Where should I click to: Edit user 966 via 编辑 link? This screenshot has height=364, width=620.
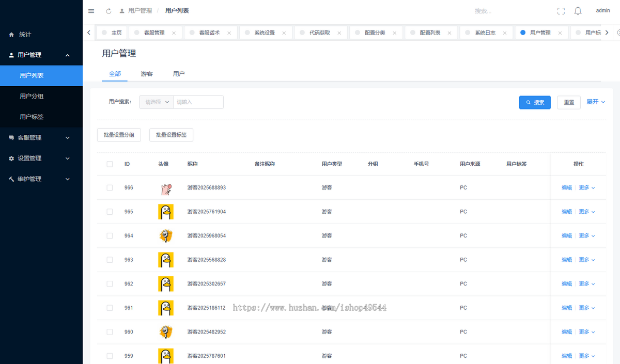tap(567, 188)
